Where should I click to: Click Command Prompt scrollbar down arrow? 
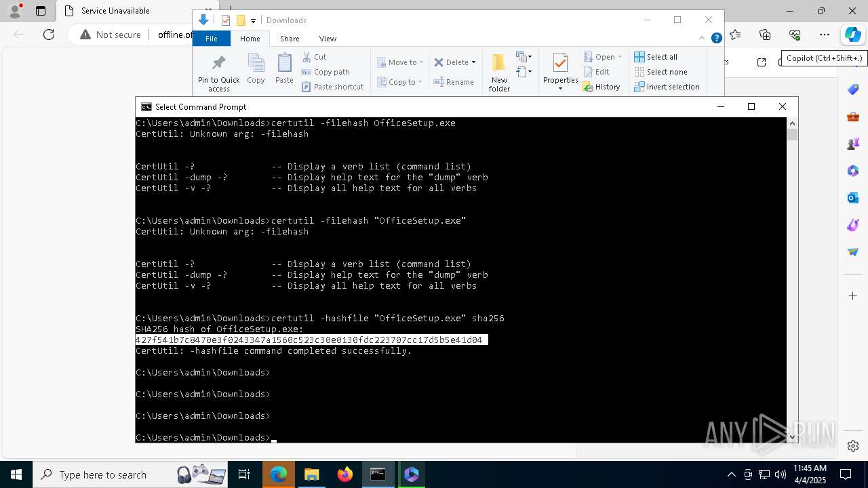pyautogui.click(x=792, y=437)
